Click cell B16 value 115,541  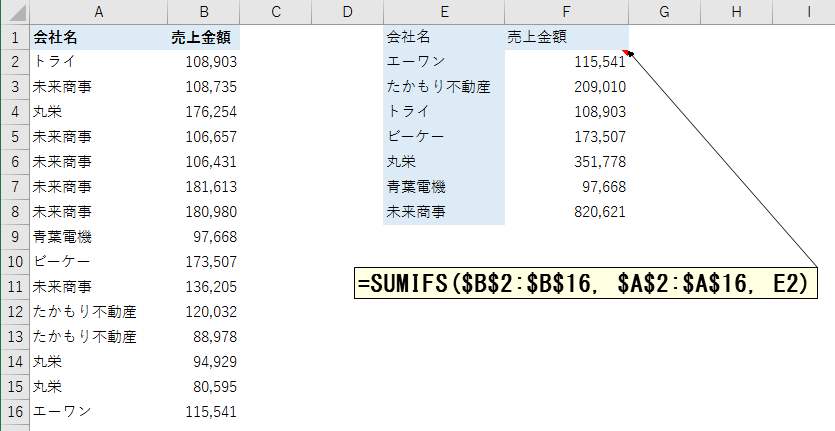click(x=203, y=411)
